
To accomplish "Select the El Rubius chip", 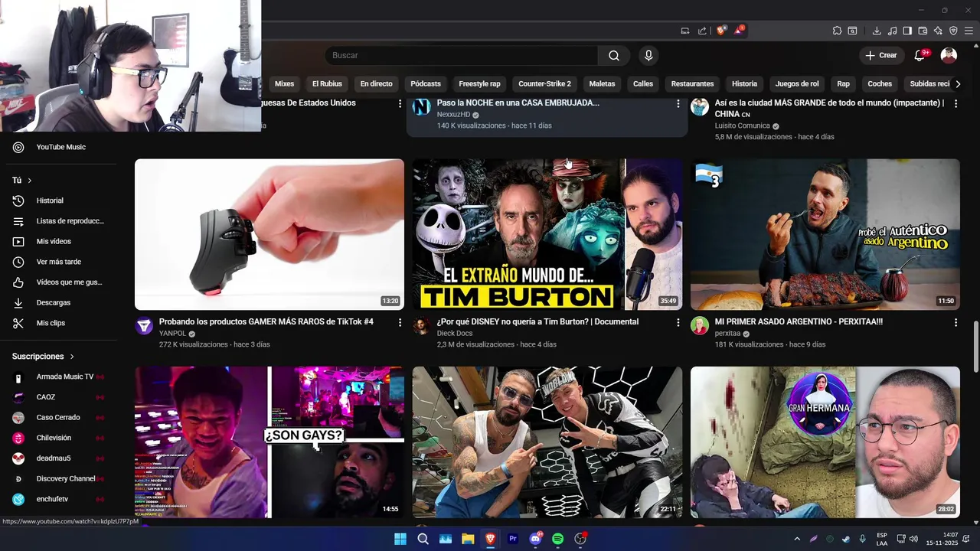I will coord(327,83).
